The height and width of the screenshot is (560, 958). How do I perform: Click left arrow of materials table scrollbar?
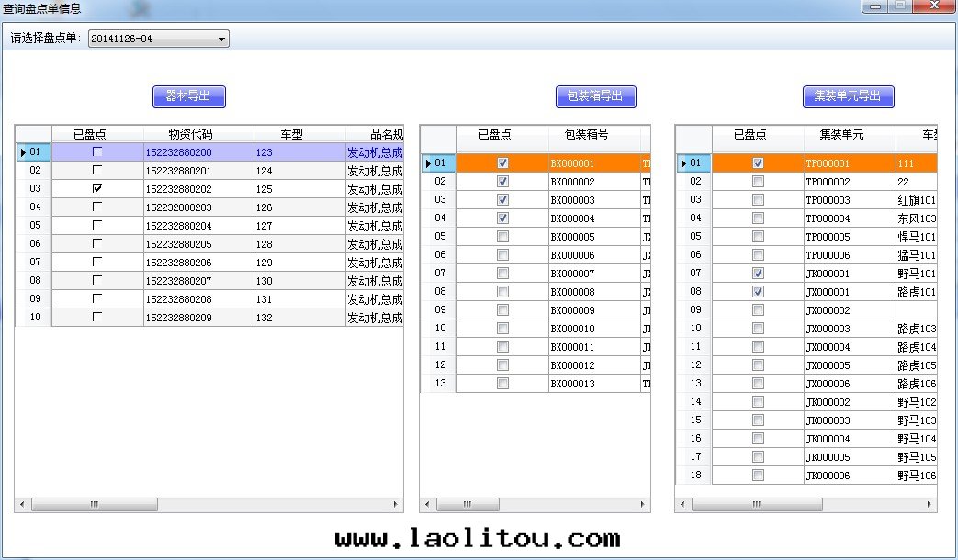click(x=22, y=504)
